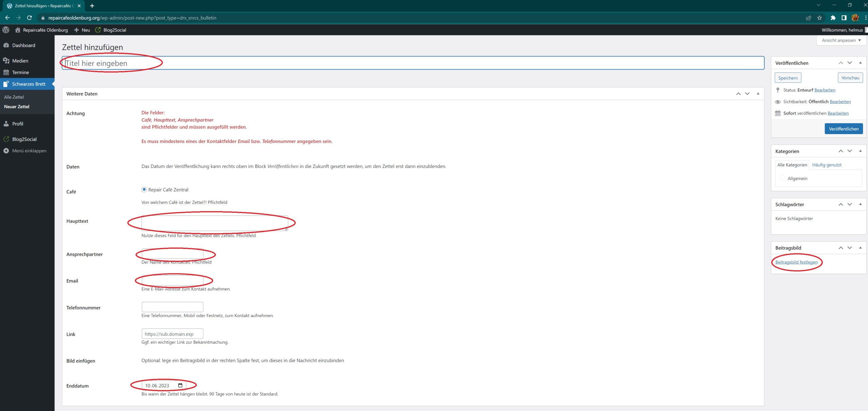Open the Ansicht anpassen dropdown
Image resolution: width=868 pixels, height=411 pixels.
841,40
